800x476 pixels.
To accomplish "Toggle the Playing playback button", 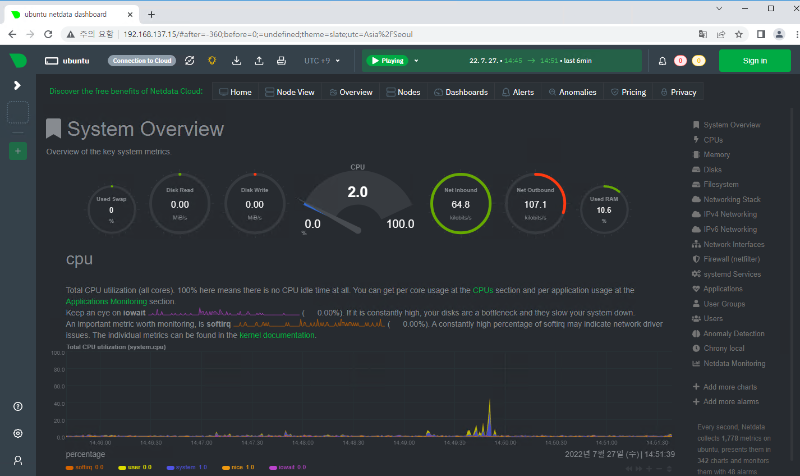I will pos(388,61).
